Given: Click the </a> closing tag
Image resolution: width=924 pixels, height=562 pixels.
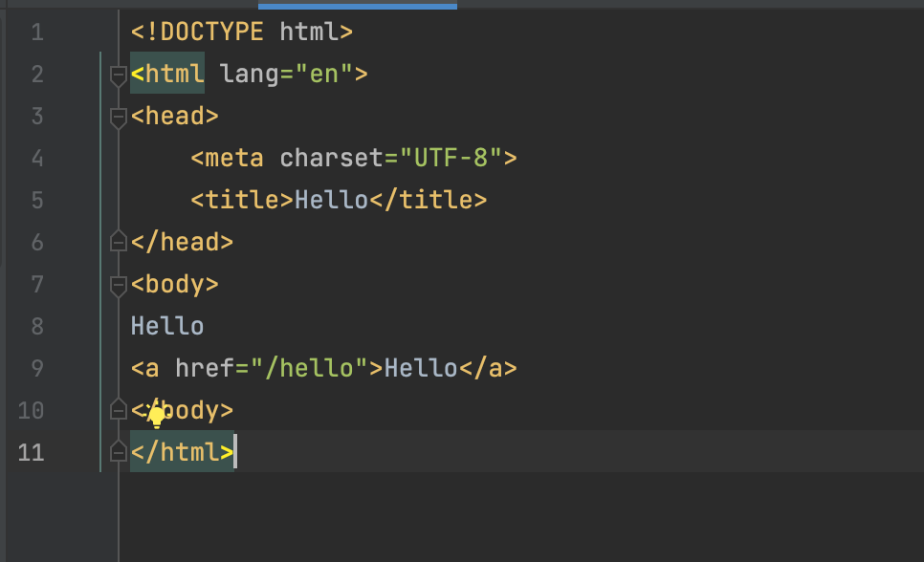Looking at the screenshot, I should click(x=488, y=368).
